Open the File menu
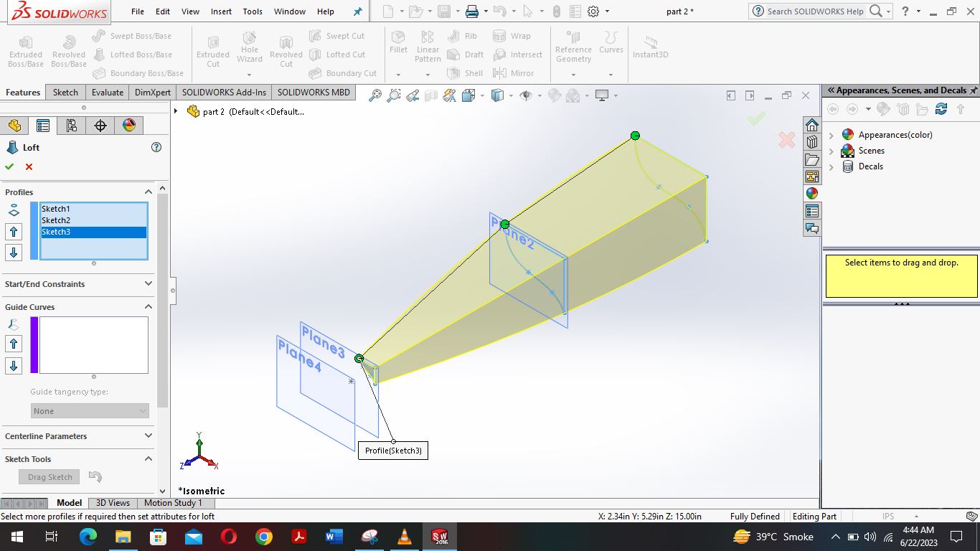The image size is (980, 551). (x=138, y=11)
